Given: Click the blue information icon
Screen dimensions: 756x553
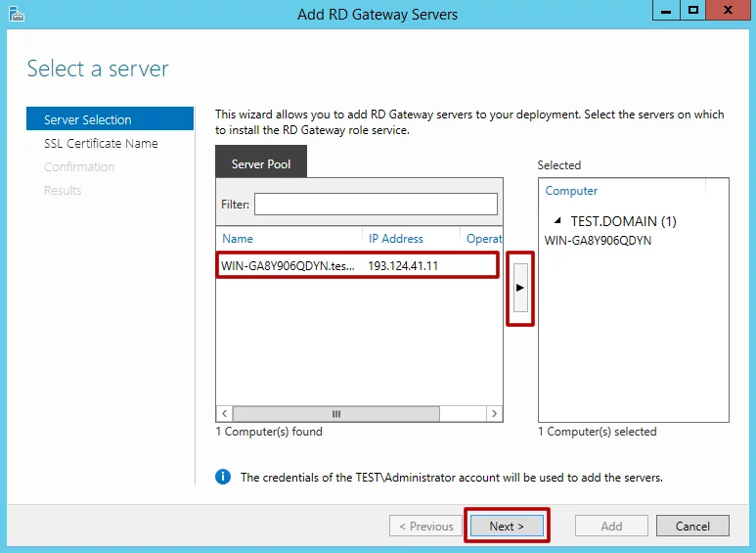Looking at the screenshot, I should 223,477.
